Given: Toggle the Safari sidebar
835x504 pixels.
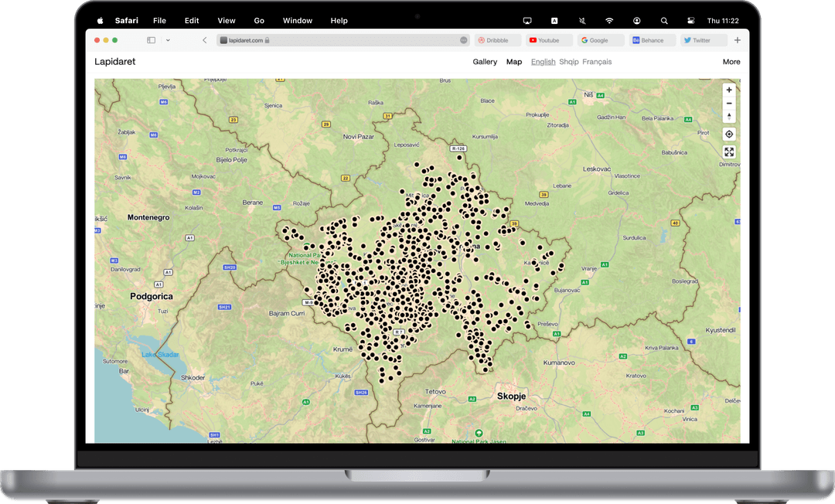Looking at the screenshot, I should (x=151, y=40).
